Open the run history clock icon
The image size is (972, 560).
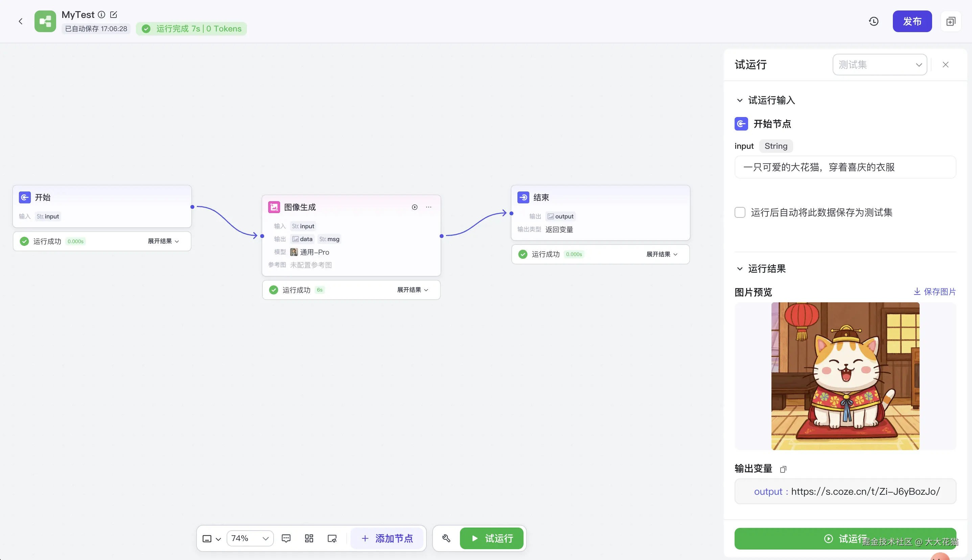tap(874, 21)
